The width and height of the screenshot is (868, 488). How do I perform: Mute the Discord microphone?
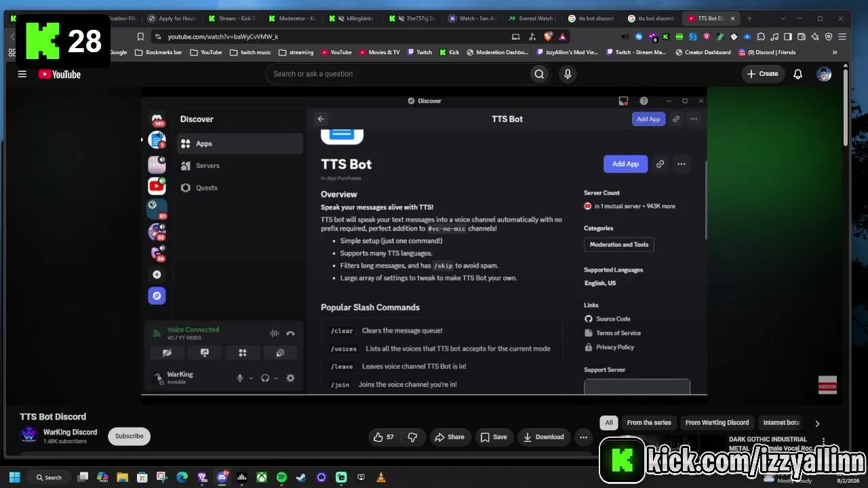pyautogui.click(x=240, y=378)
